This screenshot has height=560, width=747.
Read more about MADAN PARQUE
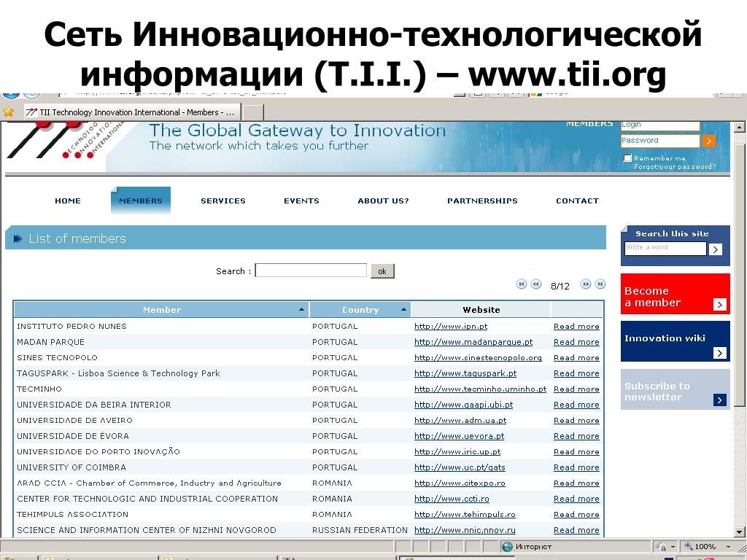(x=576, y=342)
